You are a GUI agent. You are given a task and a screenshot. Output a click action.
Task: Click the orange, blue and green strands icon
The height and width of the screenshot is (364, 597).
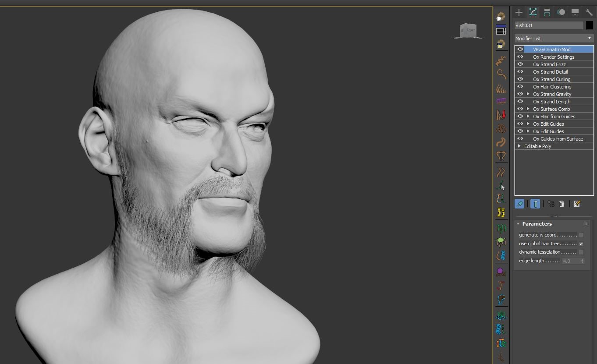click(501, 343)
